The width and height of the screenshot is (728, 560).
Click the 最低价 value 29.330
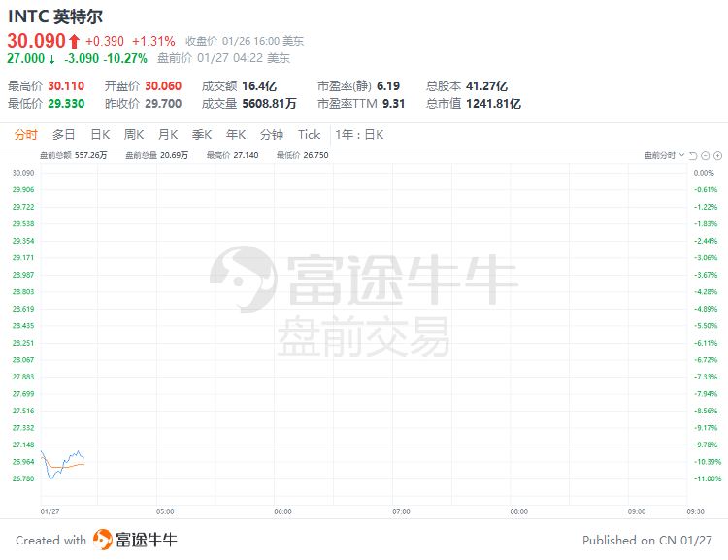click(x=66, y=104)
